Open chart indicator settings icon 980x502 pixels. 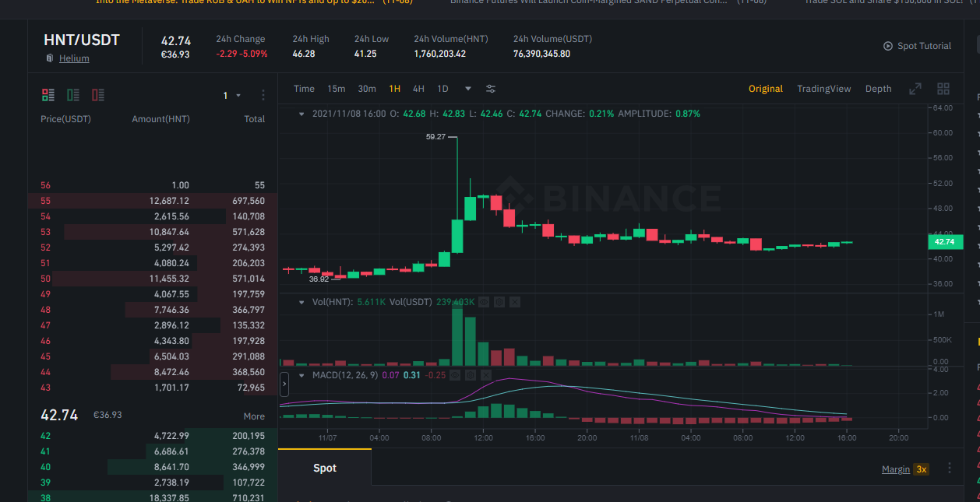click(491, 89)
